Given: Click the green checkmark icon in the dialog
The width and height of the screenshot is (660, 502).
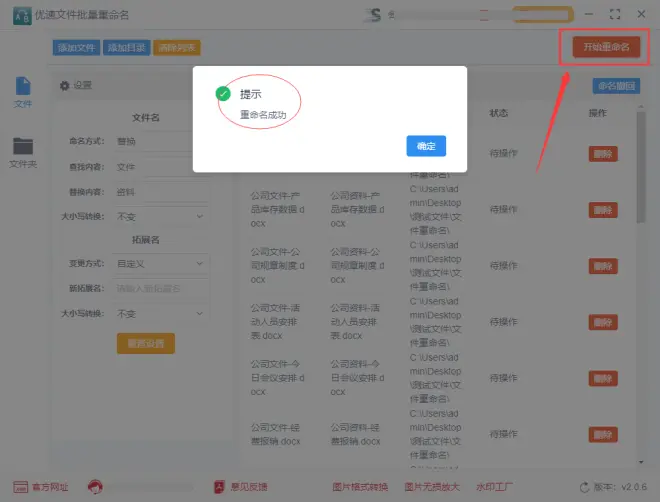Looking at the screenshot, I should pyautogui.click(x=223, y=93).
